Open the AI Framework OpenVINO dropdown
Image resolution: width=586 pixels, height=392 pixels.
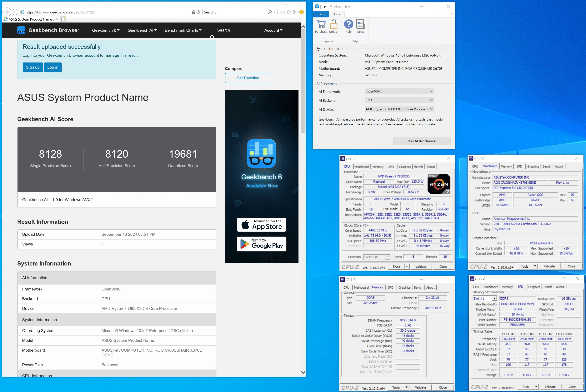399,91
